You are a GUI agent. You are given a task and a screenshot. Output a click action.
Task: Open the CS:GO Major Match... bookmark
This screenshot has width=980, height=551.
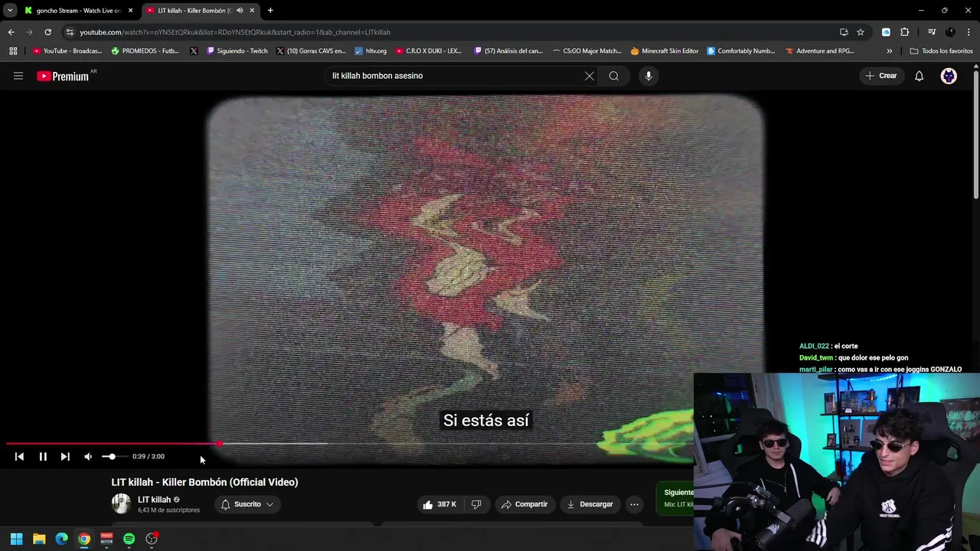tap(586, 51)
